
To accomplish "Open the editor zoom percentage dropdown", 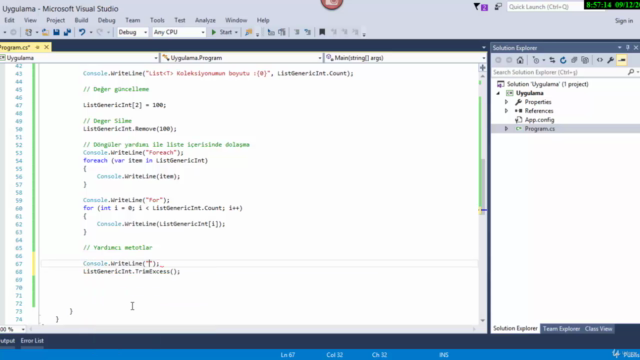I will 23,329.
